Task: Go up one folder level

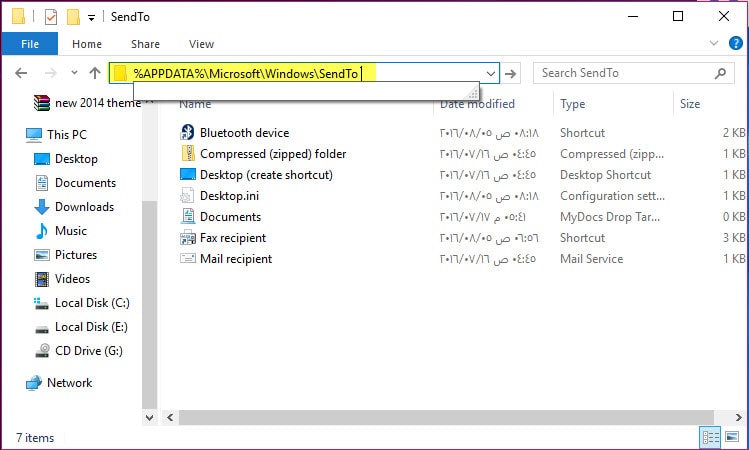Action: tap(95, 73)
